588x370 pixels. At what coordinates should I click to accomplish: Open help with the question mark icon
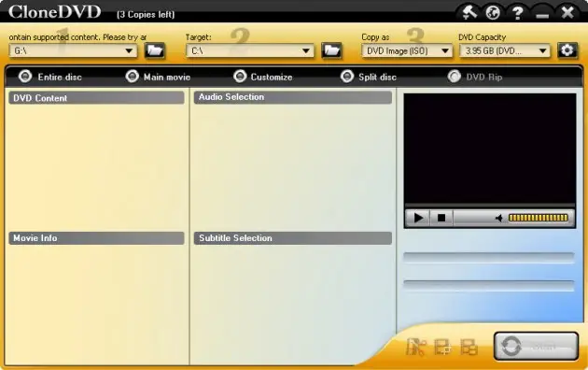point(517,13)
